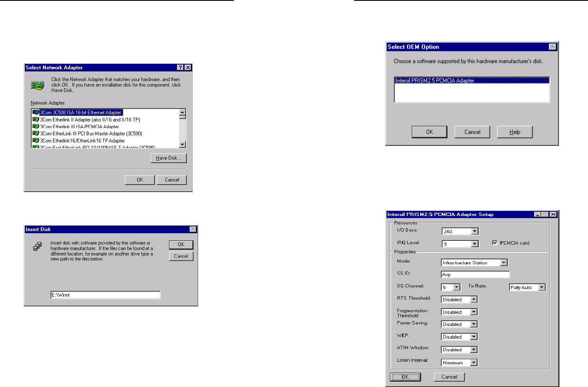Cancel the Select Network Adapter dialog
This screenshot has height=387, width=588.
[172, 180]
